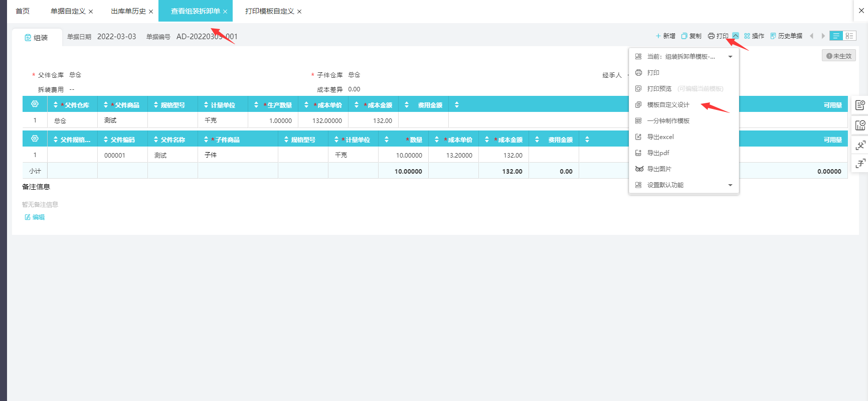Go to the next document arrow
The width and height of the screenshot is (868, 401).
(823, 36)
